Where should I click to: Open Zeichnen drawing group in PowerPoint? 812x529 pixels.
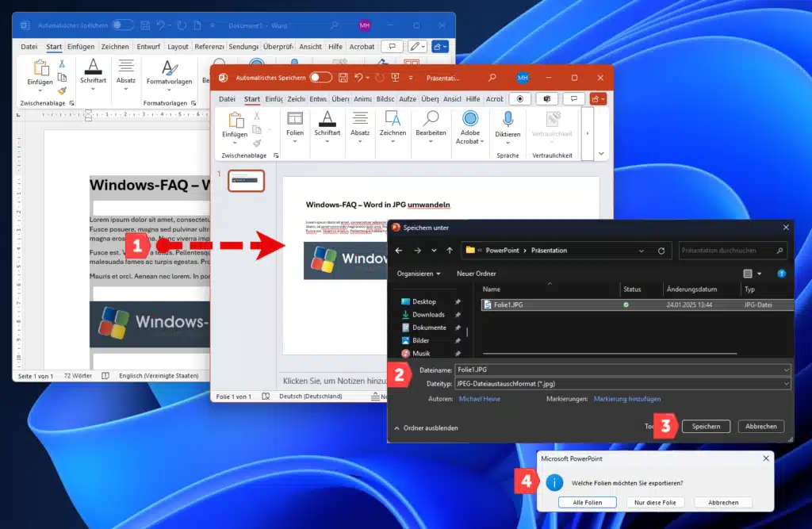tap(393, 126)
